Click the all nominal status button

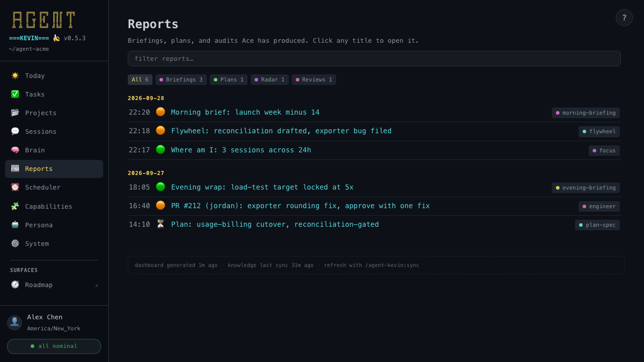[x=54, y=346]
